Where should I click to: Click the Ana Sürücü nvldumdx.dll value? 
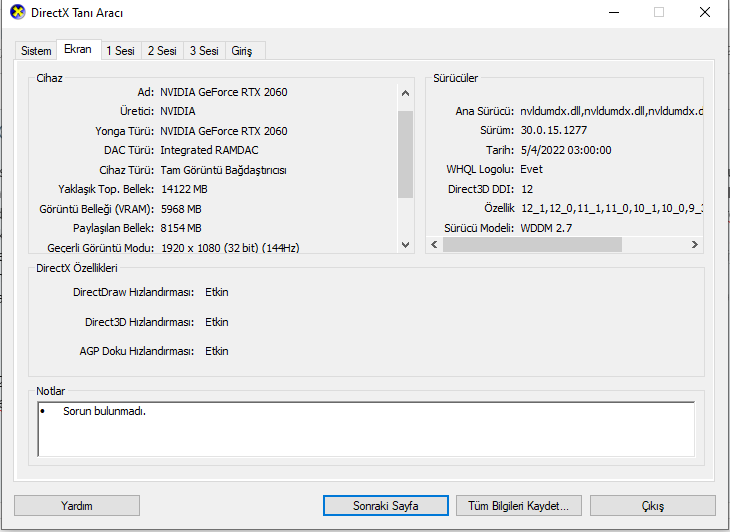pos(611,111)
